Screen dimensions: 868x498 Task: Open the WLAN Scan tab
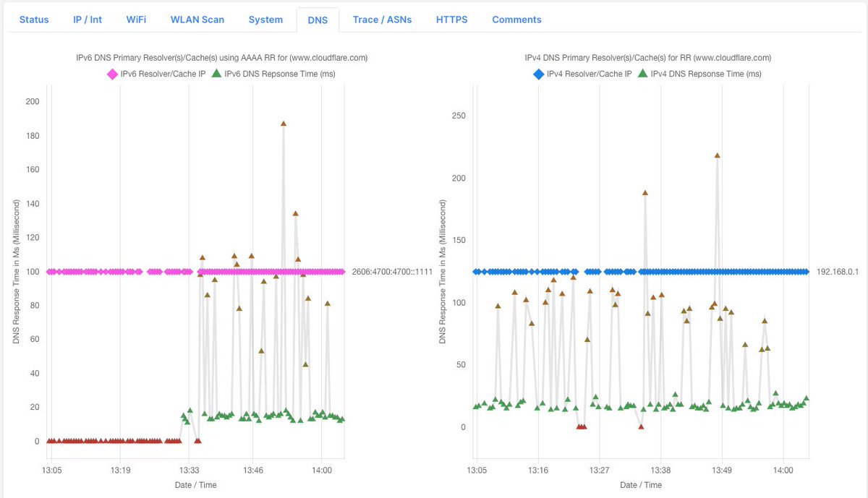[197, 20]
